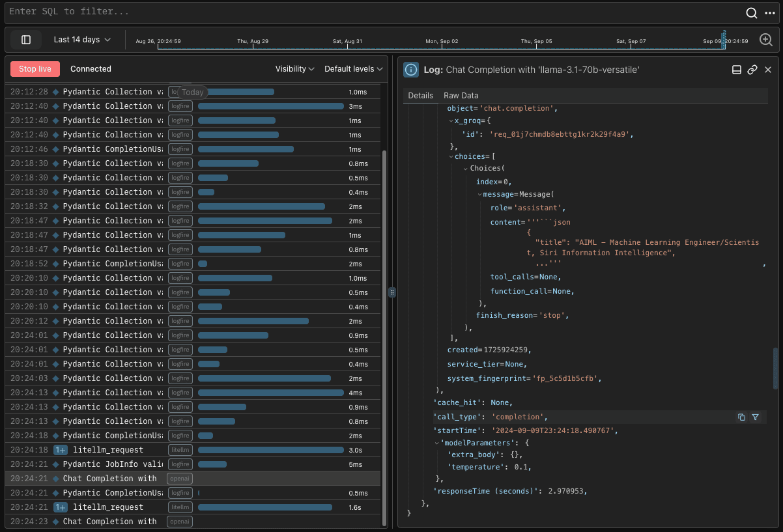The height and width of the screenshot is (532, 783).
Task: Switch to the Raw Data tab
Action: 461,96
